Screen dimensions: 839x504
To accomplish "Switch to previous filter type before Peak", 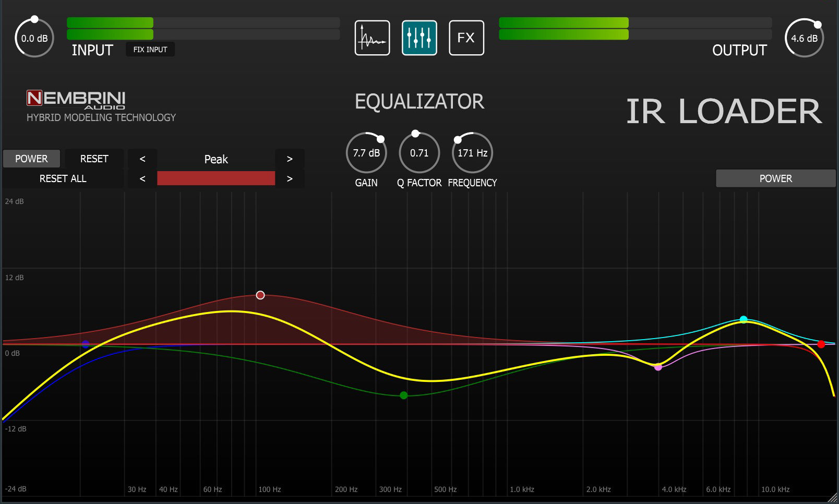I will (142, 159).
